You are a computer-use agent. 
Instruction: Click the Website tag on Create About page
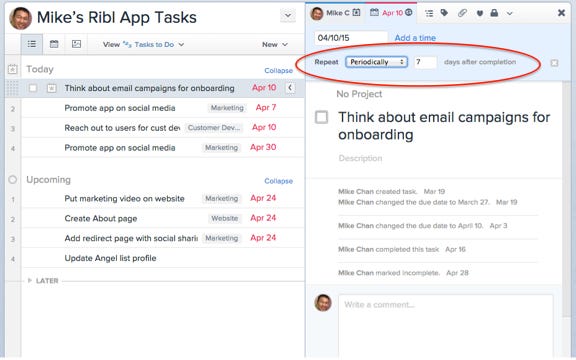click(224, 219)
